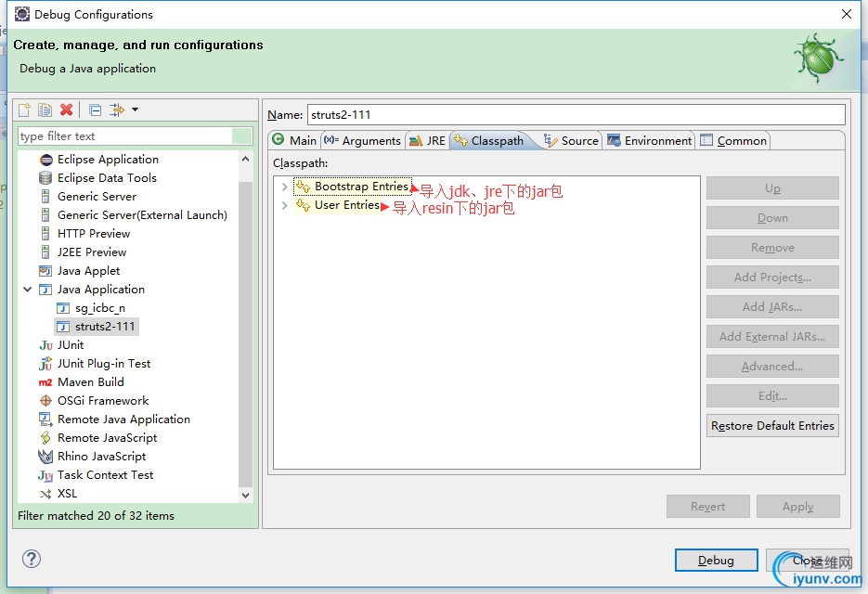Screen dimensions: 868x594
Task: Click the Rhino JavaScript icon
Action: tap(45, 457)
